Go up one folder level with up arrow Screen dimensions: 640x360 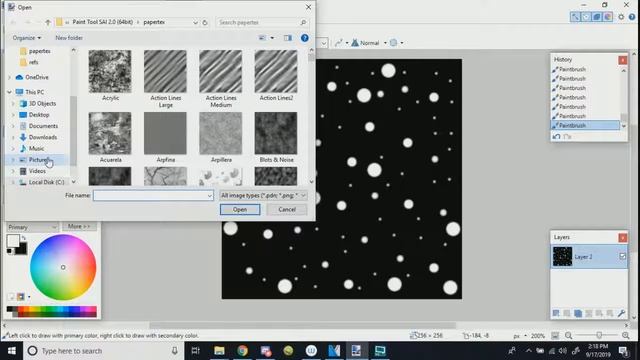(48, 22)
